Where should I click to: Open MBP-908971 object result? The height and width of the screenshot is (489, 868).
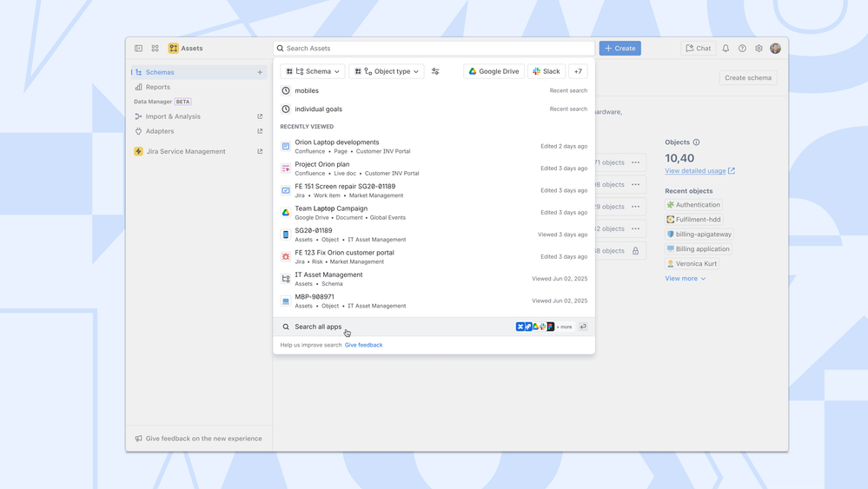point(434,301)
